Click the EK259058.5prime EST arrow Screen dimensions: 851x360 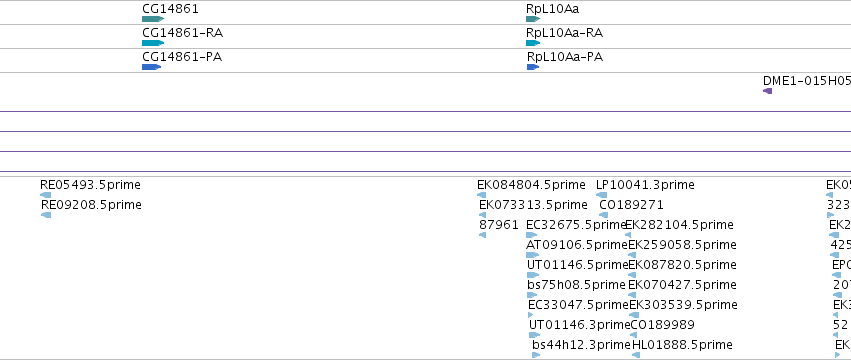point(632,255)
